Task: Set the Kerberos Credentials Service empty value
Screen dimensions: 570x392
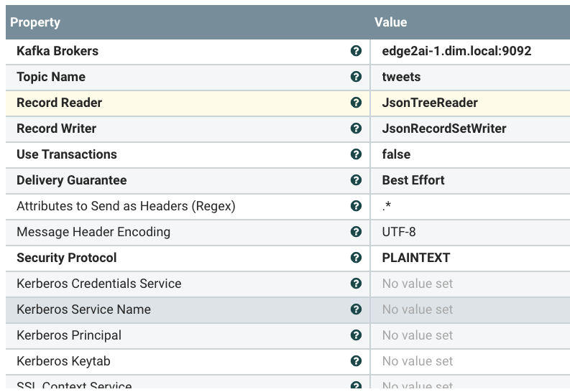Action: pos(417,284)
